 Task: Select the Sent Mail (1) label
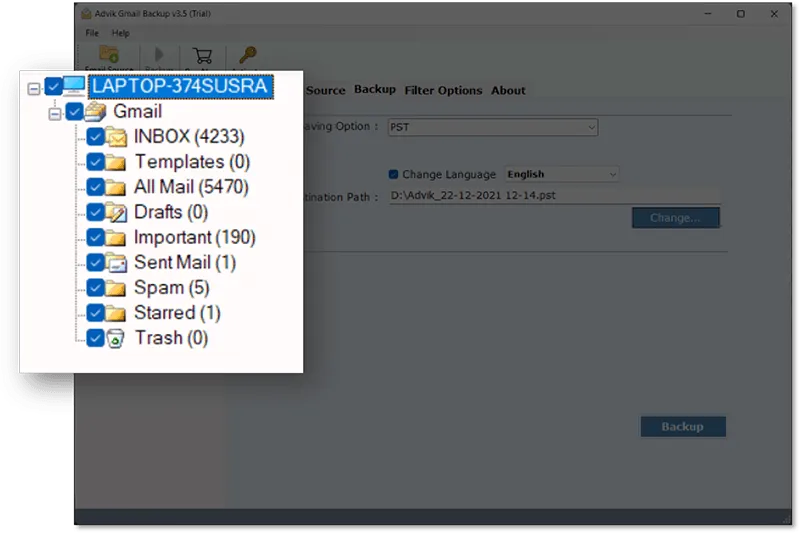(x=185, y=263)
